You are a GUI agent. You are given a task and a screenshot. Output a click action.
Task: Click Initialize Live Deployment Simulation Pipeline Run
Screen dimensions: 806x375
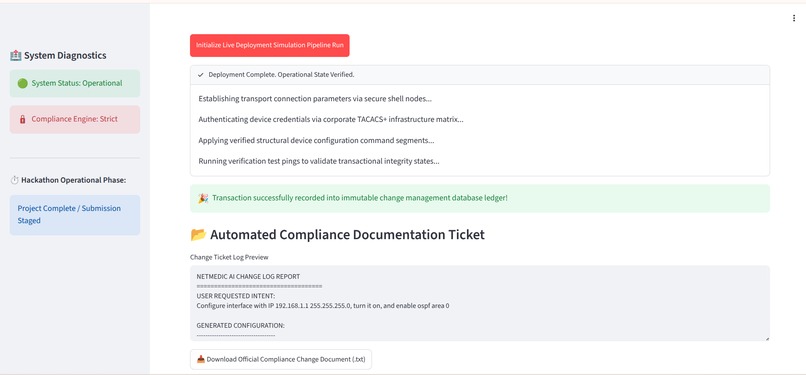tap(270, 45)
